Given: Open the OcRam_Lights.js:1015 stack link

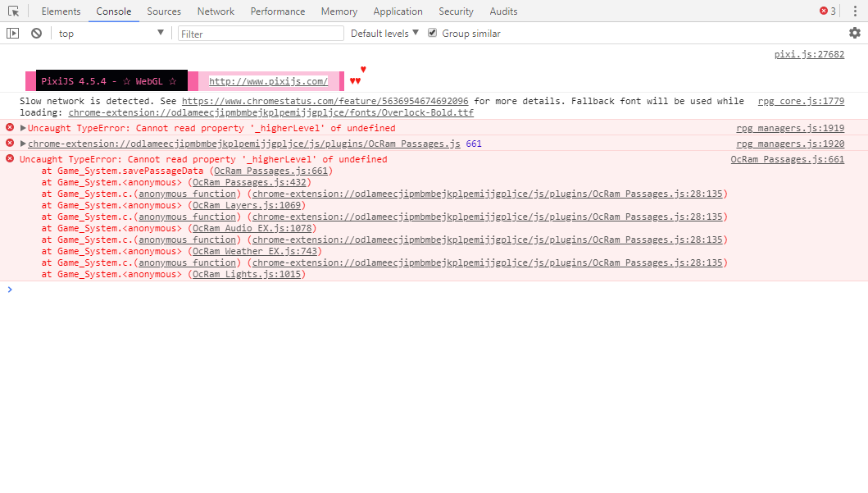Looking at the screenshot, I should 247,274.
